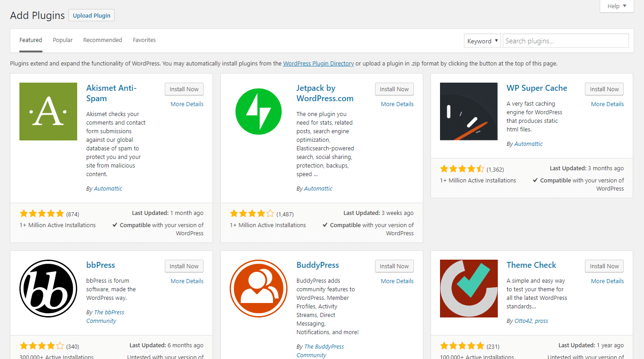Click the WP Super Cache speedometer icon

click(x=468, y=111)
